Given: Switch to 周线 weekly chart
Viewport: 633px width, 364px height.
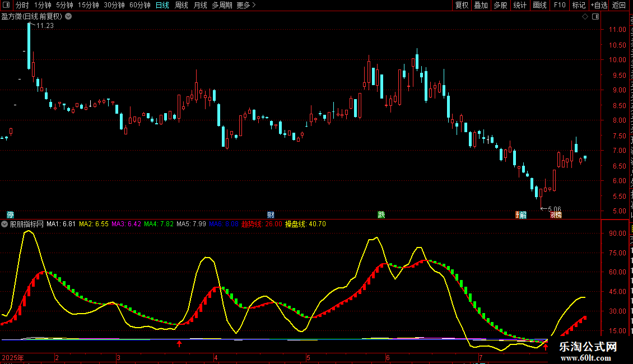Looking at the screenshot, I should coord(181,5).
